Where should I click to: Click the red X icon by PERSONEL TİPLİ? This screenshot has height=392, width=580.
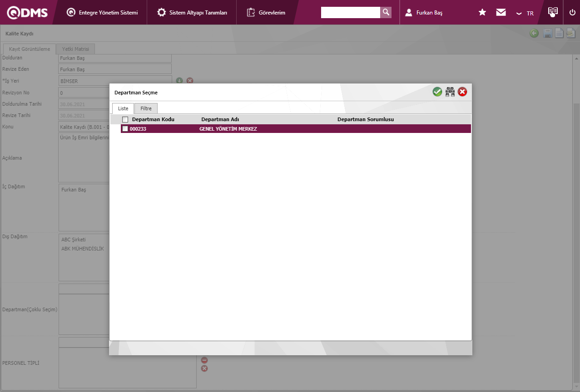pyautogui.click(x=204, y=368)
